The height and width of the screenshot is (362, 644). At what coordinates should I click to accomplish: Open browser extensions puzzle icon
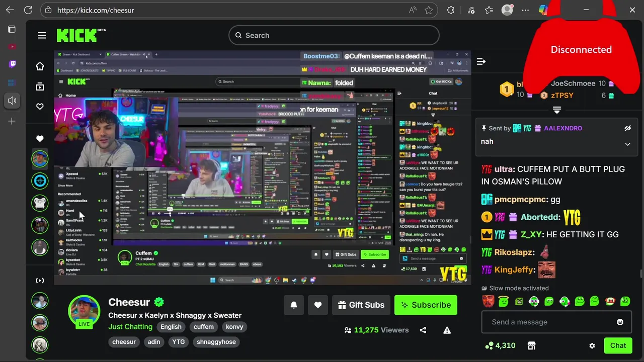pyautogui.click(x=451, y=10)
